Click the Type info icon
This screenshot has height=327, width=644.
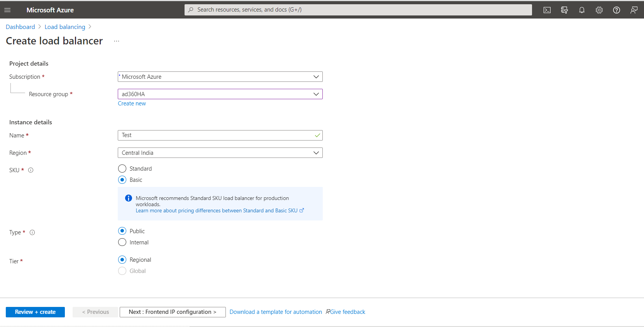[32, 232]
